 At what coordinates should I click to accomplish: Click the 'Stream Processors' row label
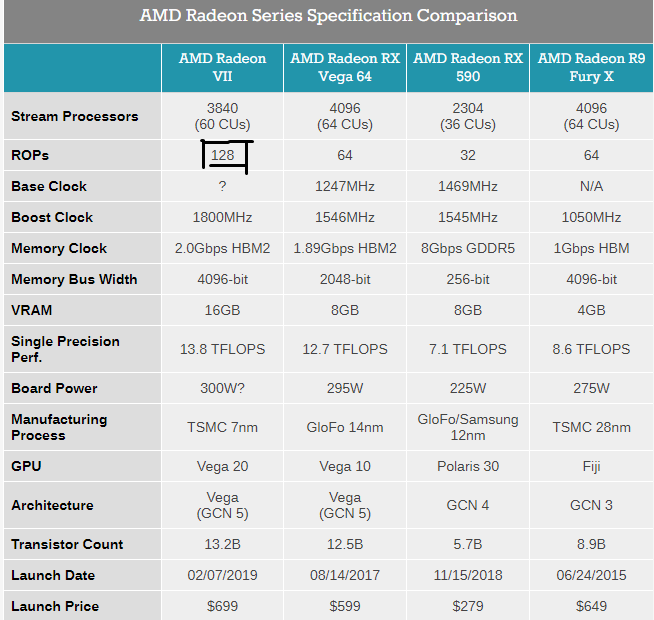(x=75, y=116)
